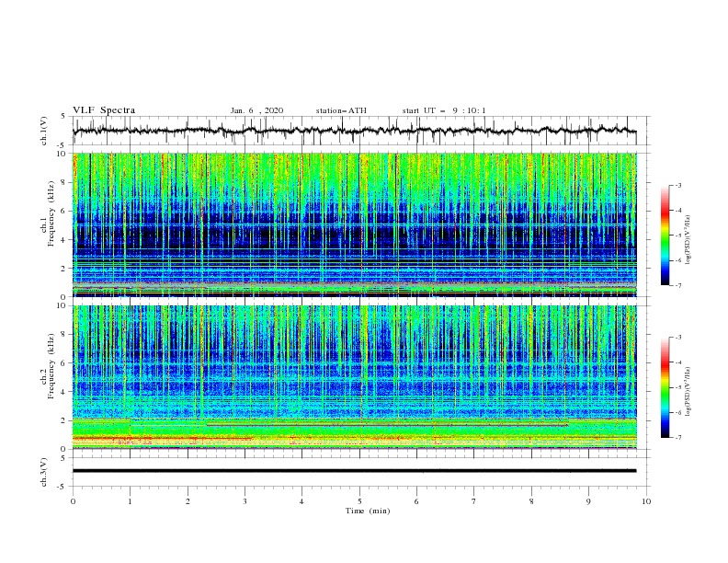Viewport: 728px width, 563px height.
Task: Select the date label "Jan. 6 , 2020"
Action: click(x=256, y=110)
